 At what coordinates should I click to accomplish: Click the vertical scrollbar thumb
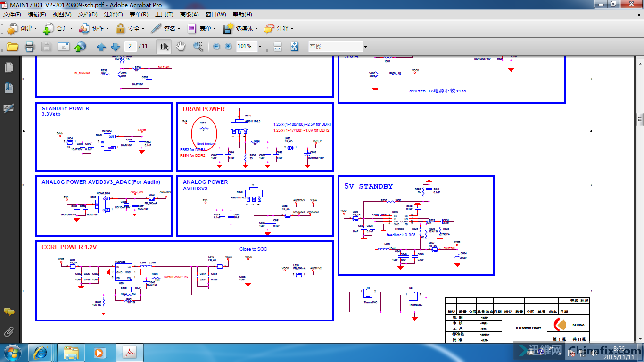tap(640, 119)
